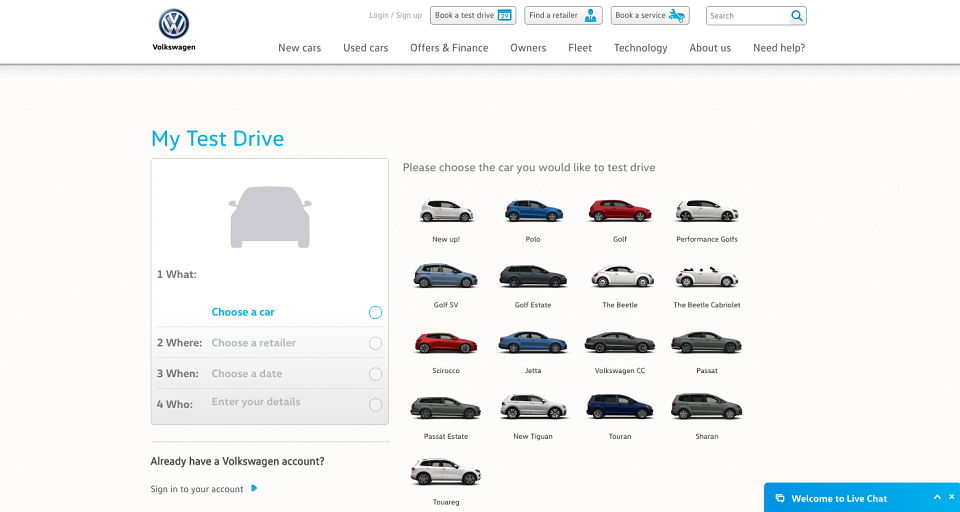Select the New Tiguan car image
This screenshot has width=960, height=512.
(x=533, y=407)
